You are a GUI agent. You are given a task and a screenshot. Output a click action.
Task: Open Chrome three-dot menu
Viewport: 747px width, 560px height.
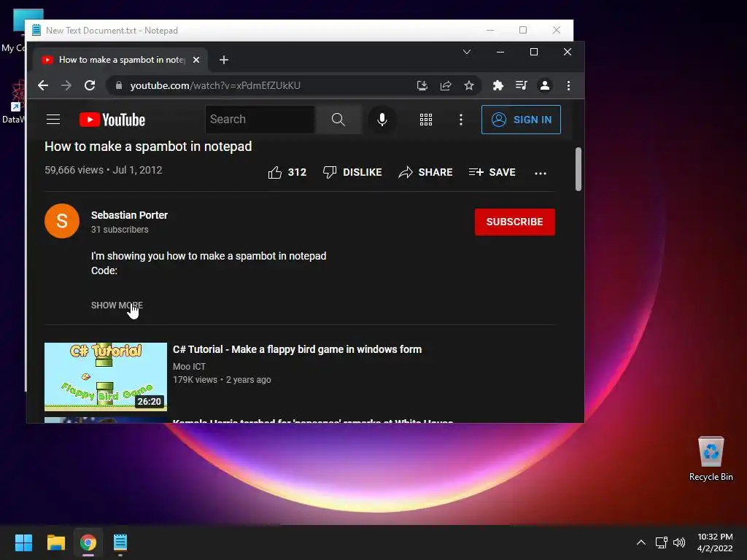pyautogui.click(x=568, y=85)
